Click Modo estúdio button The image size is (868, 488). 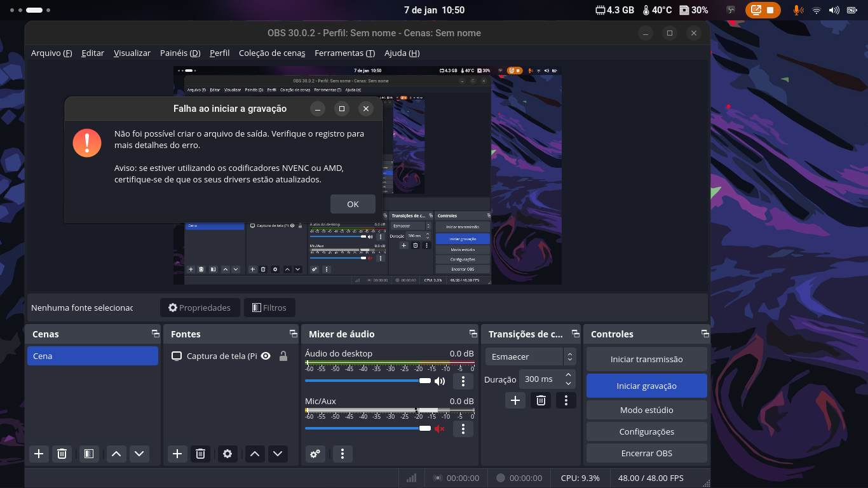646,410
